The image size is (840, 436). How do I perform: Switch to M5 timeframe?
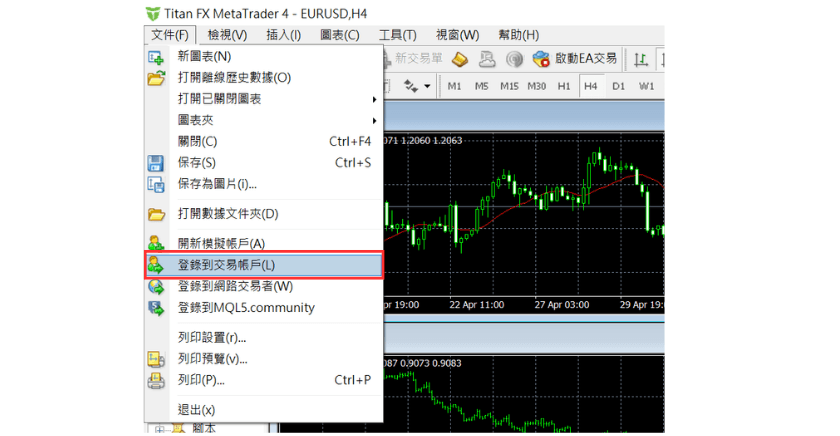pyautogui.click(x=481, y=86)
